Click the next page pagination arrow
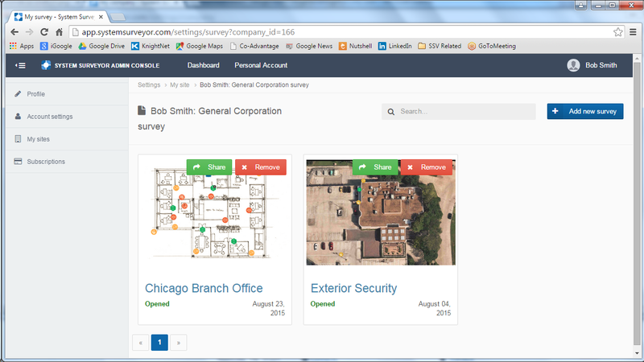644x362 pixels. click(x=178, y=343)
